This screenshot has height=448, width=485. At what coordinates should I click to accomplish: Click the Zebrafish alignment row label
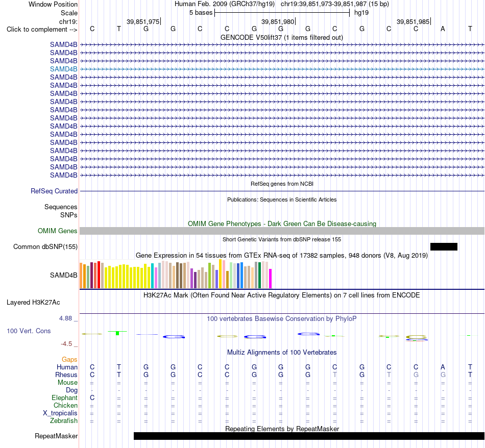click(x=64, y=421)
